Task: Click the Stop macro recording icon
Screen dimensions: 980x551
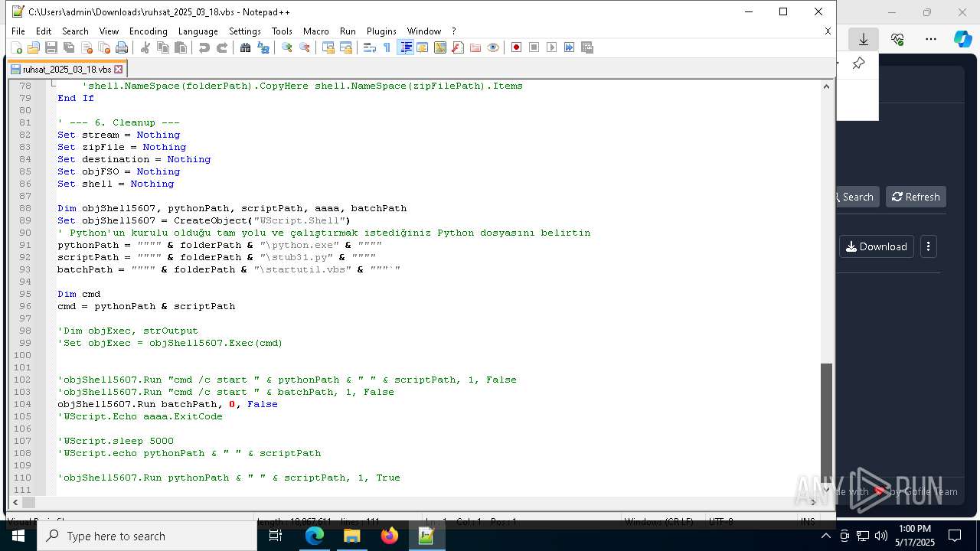Action: click(x=534, y=47)
